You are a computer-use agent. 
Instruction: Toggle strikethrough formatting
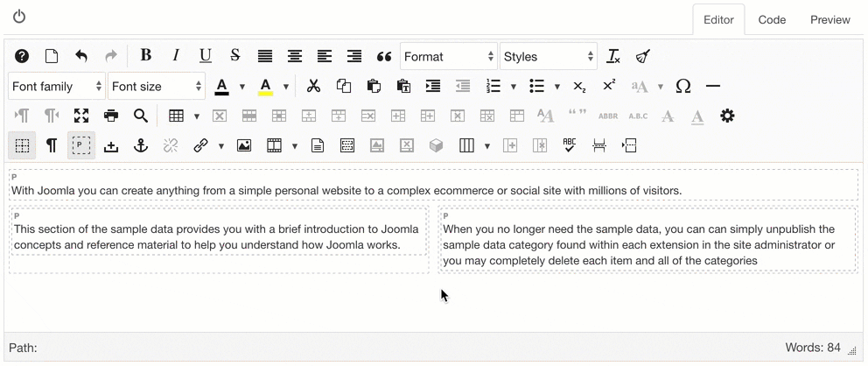coord(235,55)
